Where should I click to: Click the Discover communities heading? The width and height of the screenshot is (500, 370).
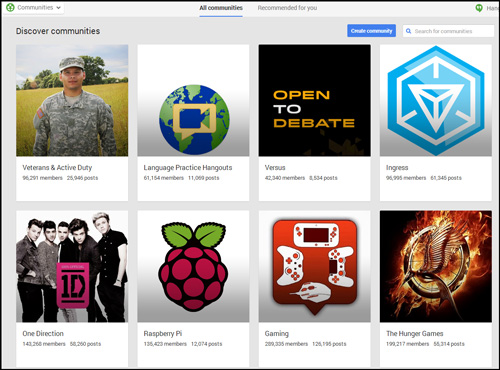click(58, 31)
